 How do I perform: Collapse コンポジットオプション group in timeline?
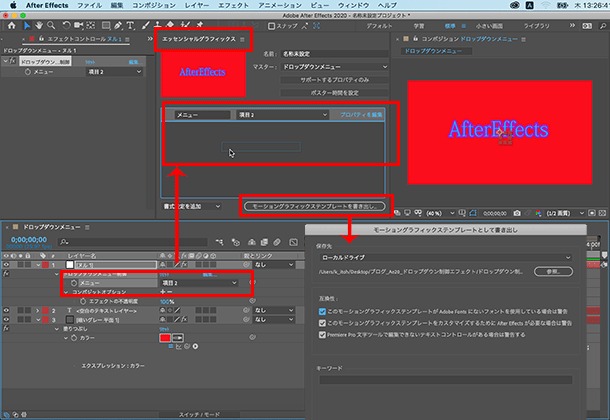pyautogui.click(x=66, y=292)
